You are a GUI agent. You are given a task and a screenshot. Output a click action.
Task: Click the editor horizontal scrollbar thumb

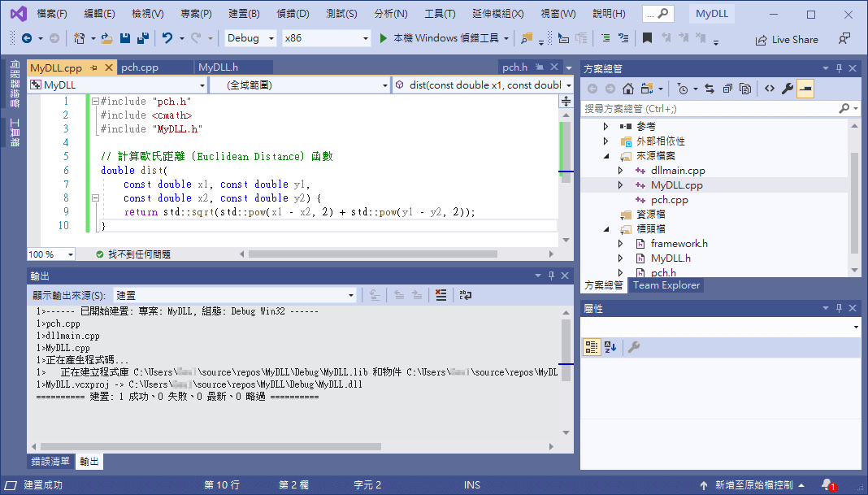[x=372, y=254]
